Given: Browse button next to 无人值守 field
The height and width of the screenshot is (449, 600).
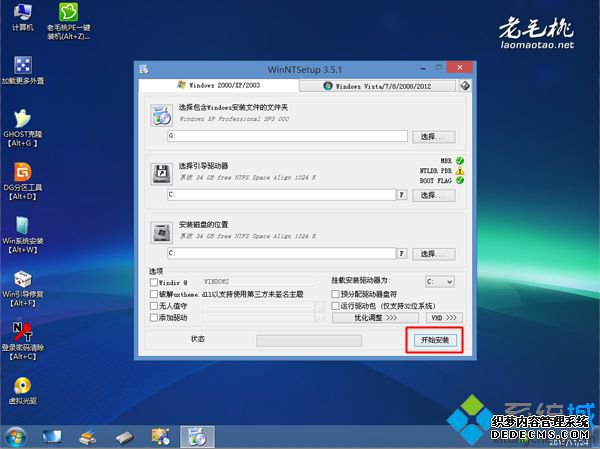Looking at the screenshot, I should (320, 306).
